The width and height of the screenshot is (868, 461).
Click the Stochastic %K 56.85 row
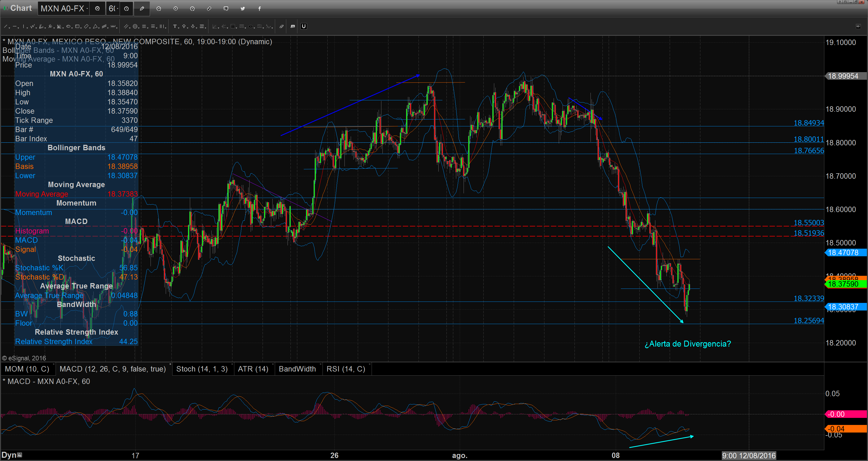[x=76, y=268]
